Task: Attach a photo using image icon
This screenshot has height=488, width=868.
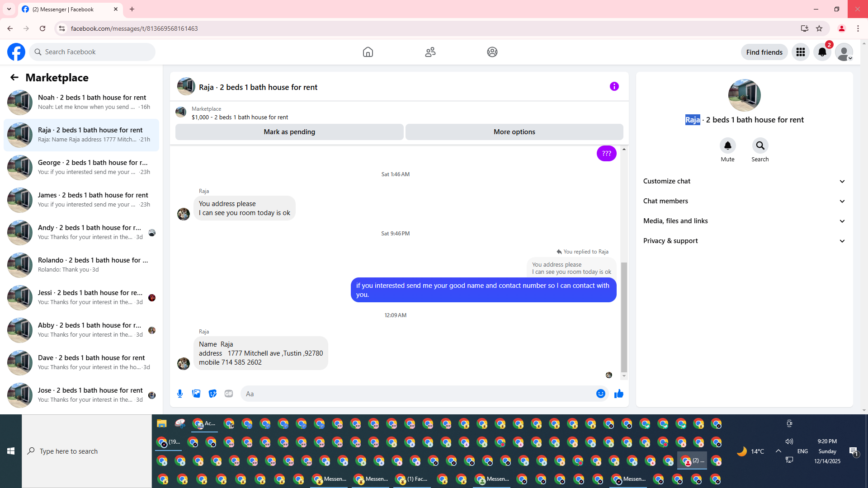Action: click(196, 394)
